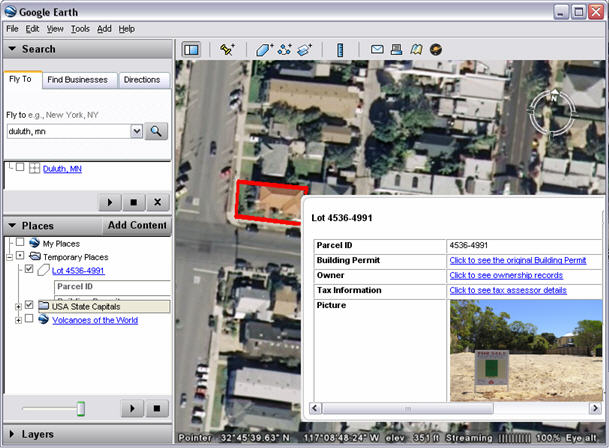Toggle the sidebar panel button in toolbar
609x448 pixels.
pos(191,50)
